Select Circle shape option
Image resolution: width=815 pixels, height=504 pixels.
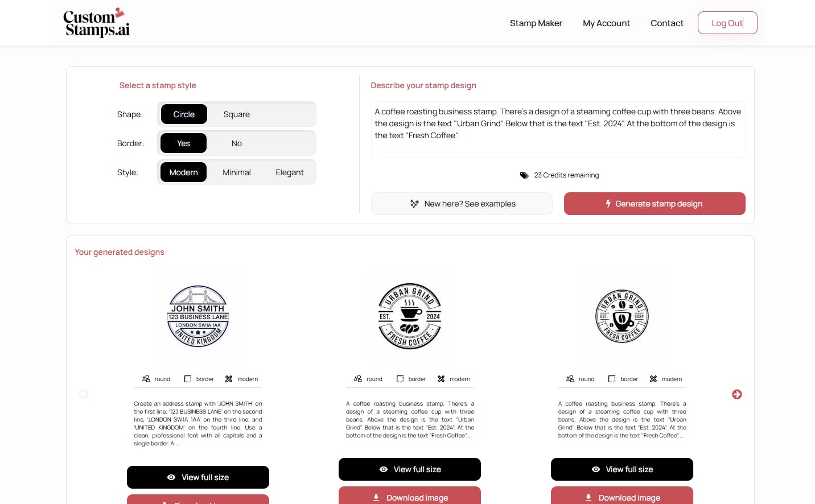[184, 114]
